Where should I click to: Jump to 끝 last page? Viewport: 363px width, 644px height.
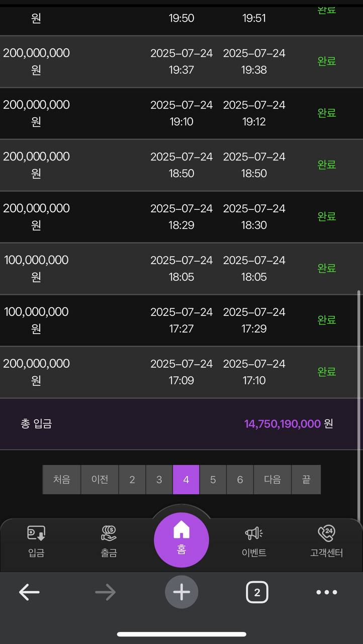click(x=306, y=479)
